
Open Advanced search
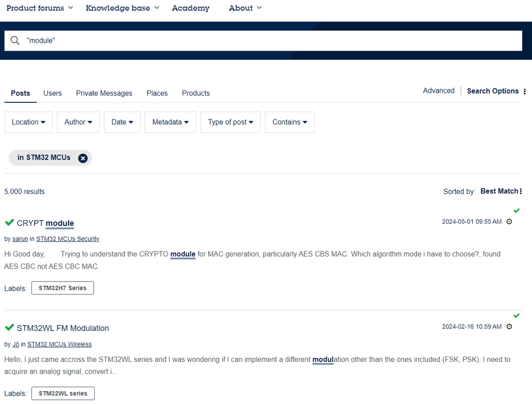coord(439,91)
